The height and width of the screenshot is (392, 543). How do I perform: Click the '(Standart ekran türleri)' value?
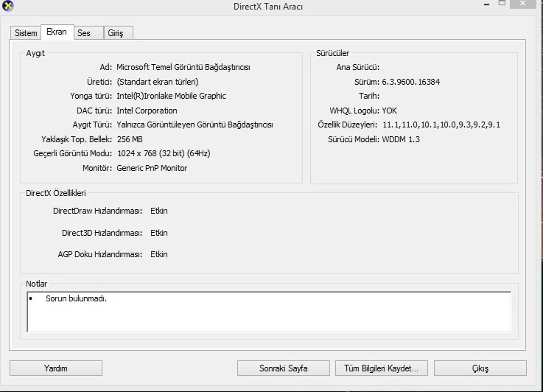click(158, 82)
